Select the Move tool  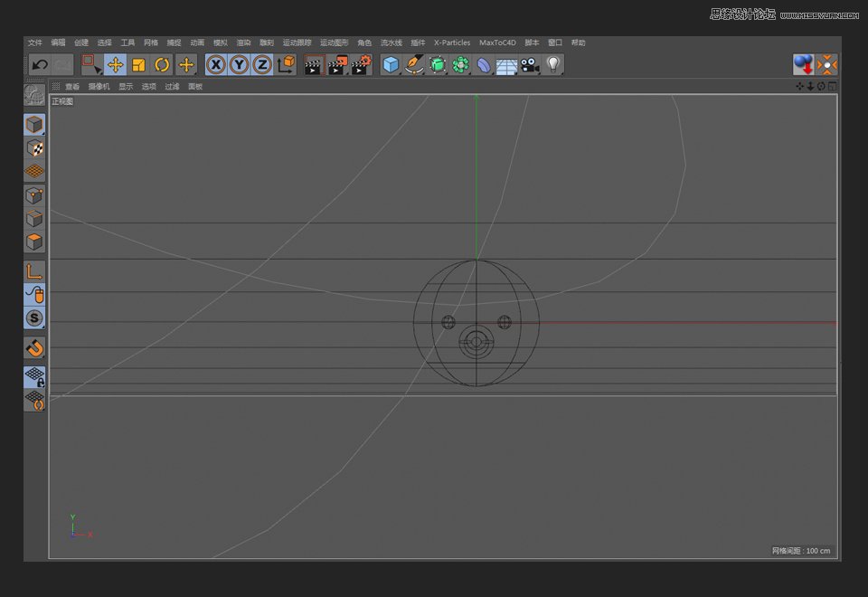(x=115, y=64)
